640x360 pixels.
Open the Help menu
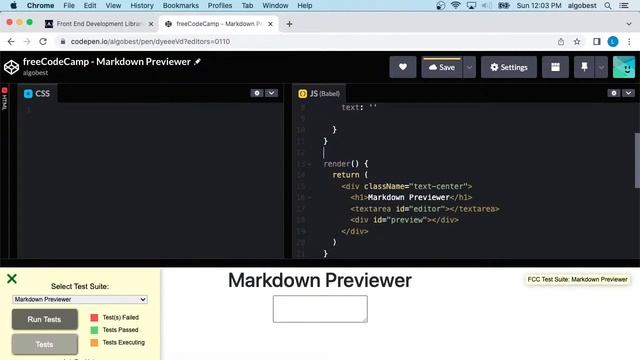pos(304,6)
